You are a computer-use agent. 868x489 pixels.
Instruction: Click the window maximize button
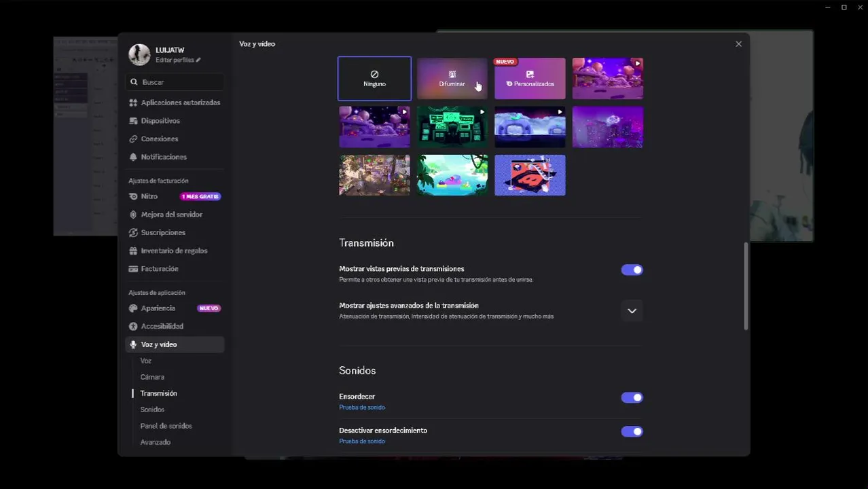pyautogui.click(x=844, y=7)
